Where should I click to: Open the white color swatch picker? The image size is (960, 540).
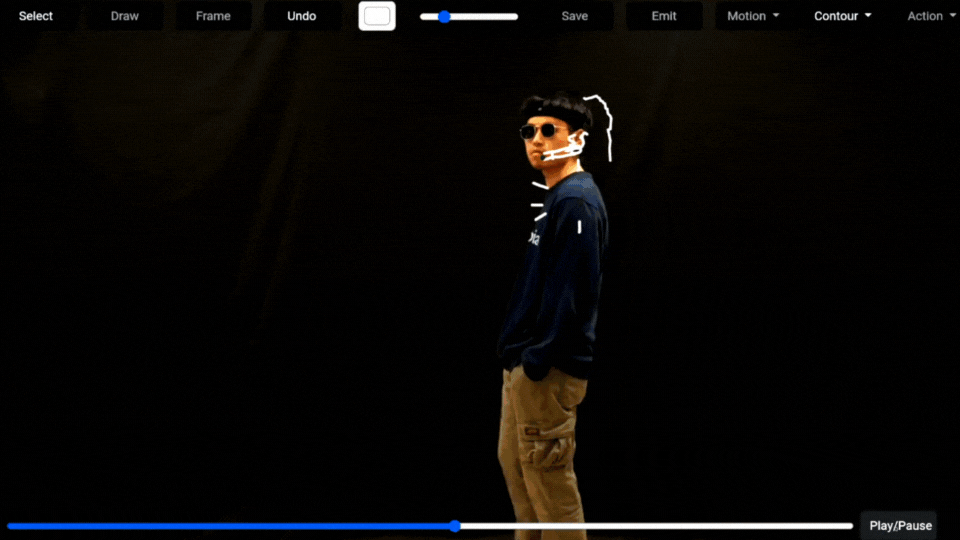pyautogui.click(x=377, y=16)
